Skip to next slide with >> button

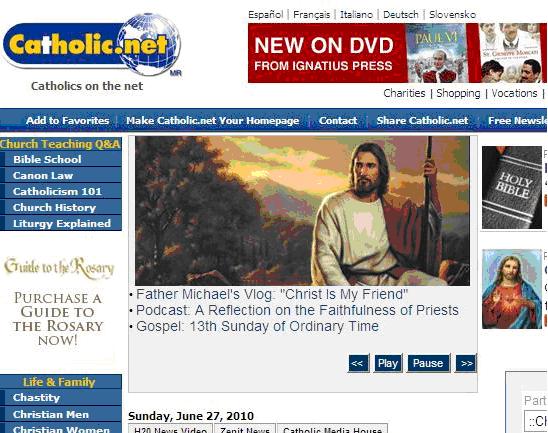pyautogui.click(x=466, y=363)
